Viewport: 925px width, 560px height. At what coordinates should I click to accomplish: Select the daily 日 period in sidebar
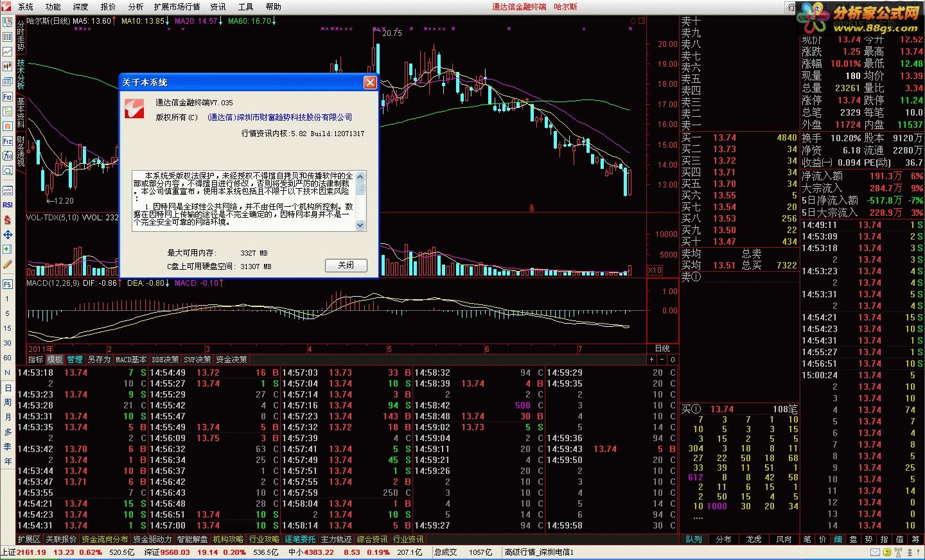[x=8, y=388]
